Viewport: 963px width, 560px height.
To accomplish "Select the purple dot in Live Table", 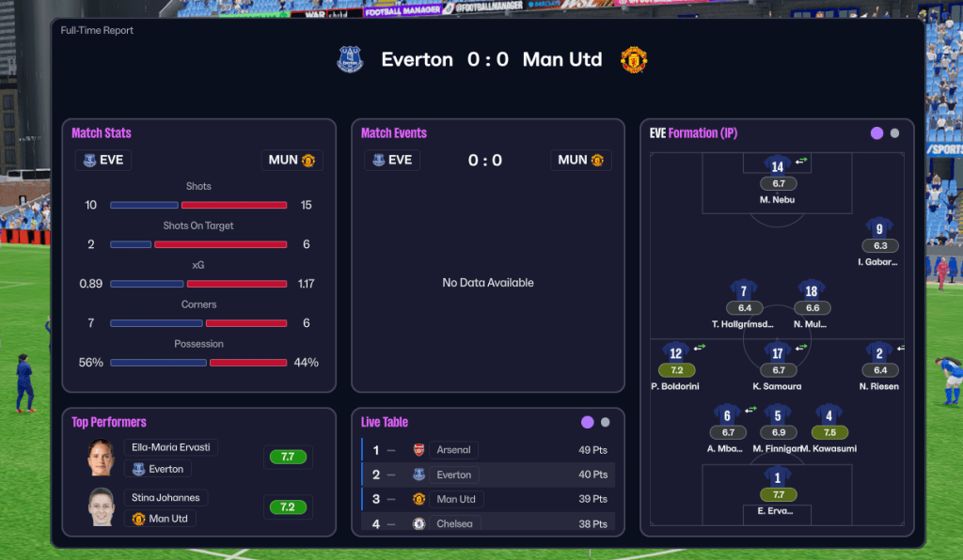I will click(588, 423).
